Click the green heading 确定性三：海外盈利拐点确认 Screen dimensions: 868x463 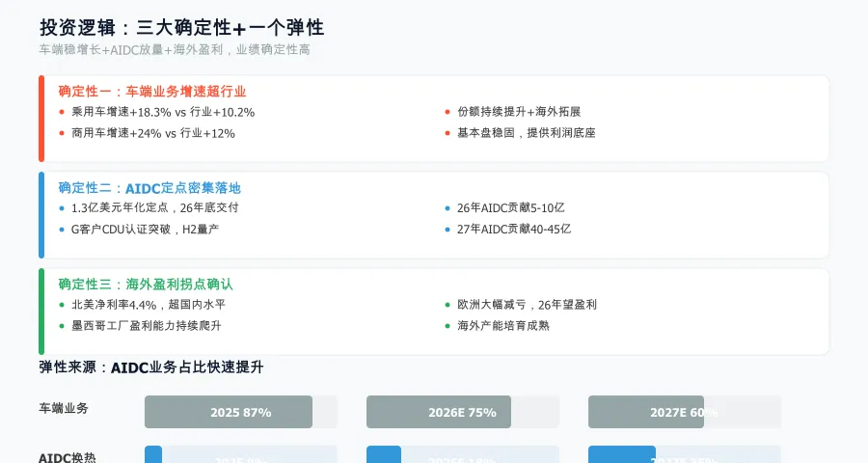click(x=146, y=285)
